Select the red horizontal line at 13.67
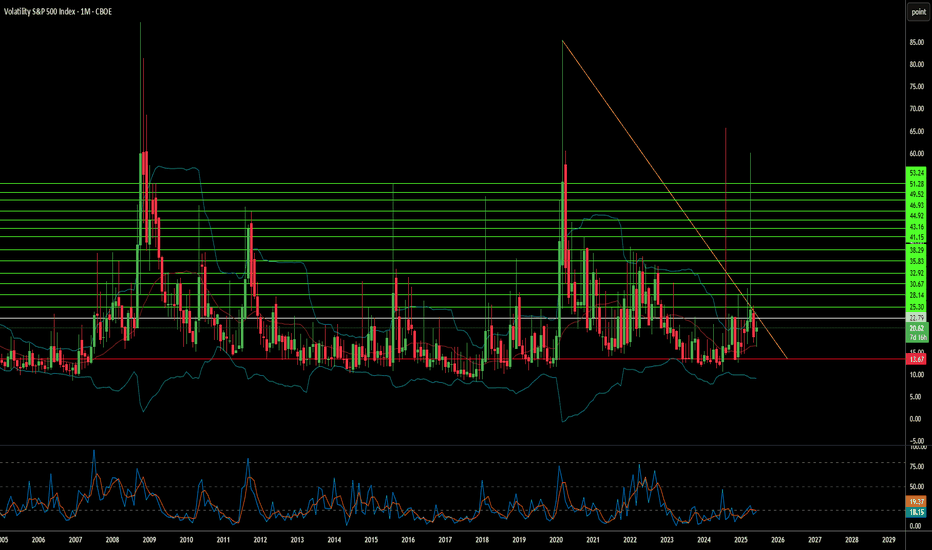The height and width of the screenshot is (550, 932). 452,359
